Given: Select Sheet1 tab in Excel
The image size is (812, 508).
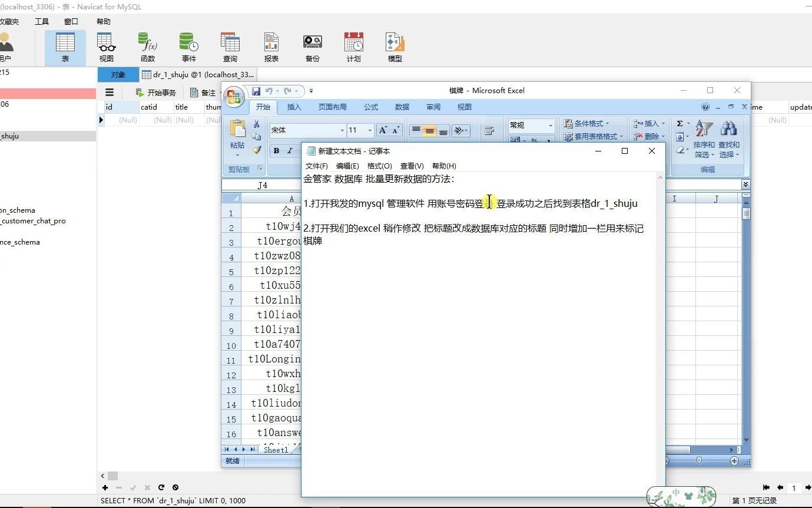Looking at the screenshot, I should pyautogui.click(x=276, y=450).
